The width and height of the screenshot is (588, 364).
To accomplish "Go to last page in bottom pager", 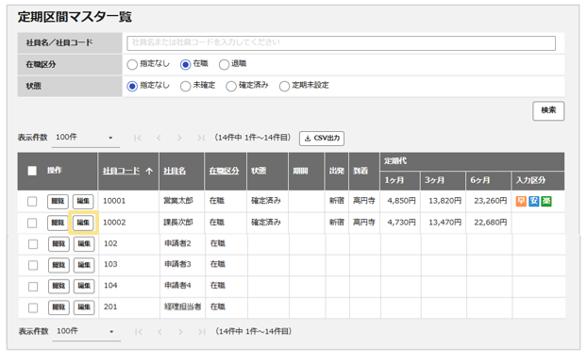I will tap(202, 331).
